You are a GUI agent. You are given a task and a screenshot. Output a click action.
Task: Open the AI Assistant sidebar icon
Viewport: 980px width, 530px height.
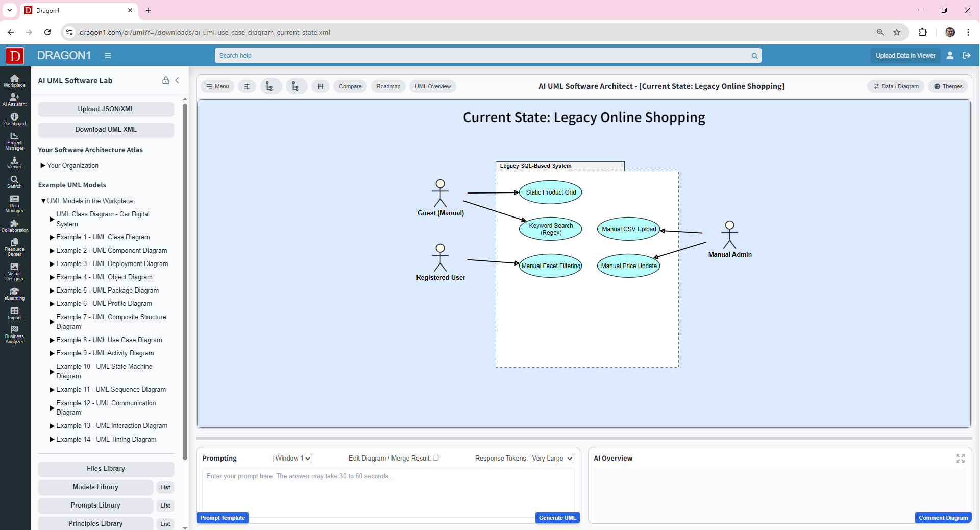[14, 100]
